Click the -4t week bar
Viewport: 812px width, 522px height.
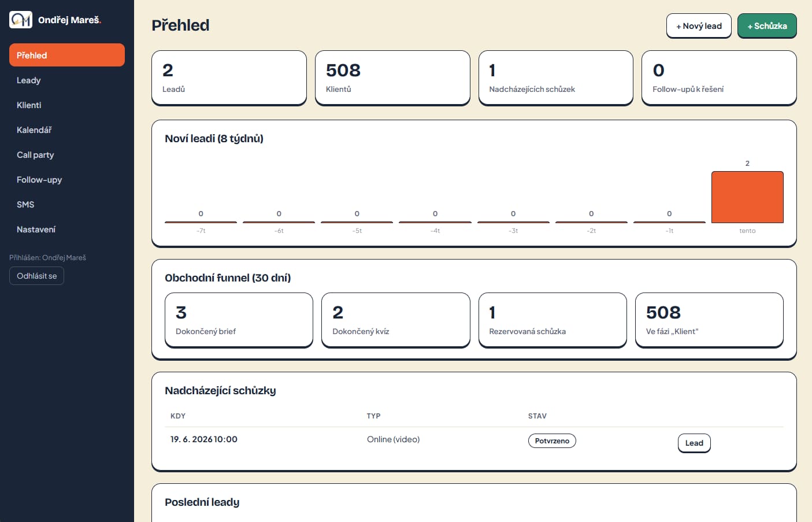pyautogui.click(x=435, y=222)
